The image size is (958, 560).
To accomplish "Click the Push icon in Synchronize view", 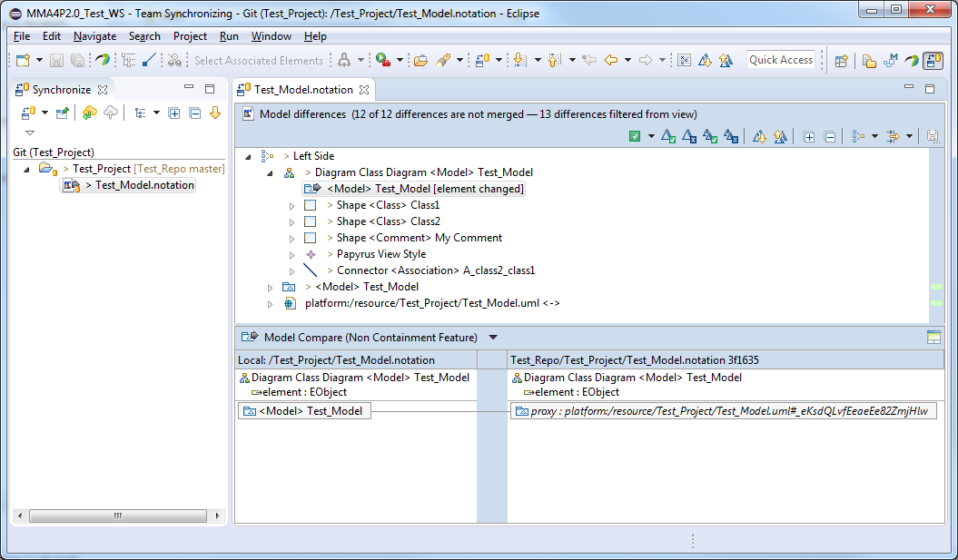I will (111, 113).
